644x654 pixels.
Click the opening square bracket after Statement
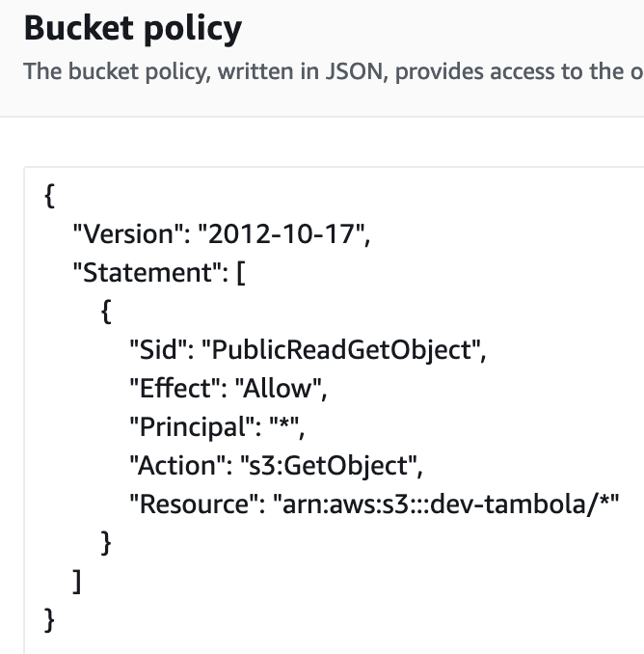[239, 271]
